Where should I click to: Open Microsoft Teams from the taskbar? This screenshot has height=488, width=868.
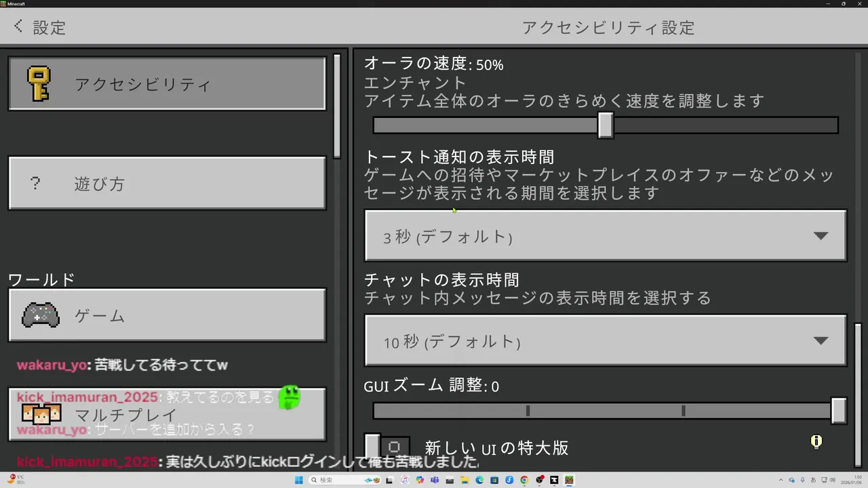(x=435, y=480)
